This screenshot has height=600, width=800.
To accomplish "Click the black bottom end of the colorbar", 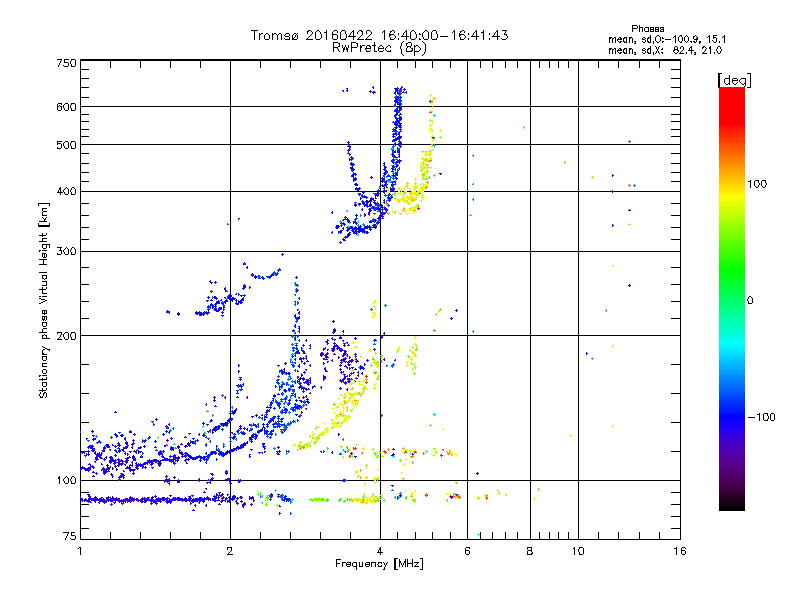I will coord(732,503).
